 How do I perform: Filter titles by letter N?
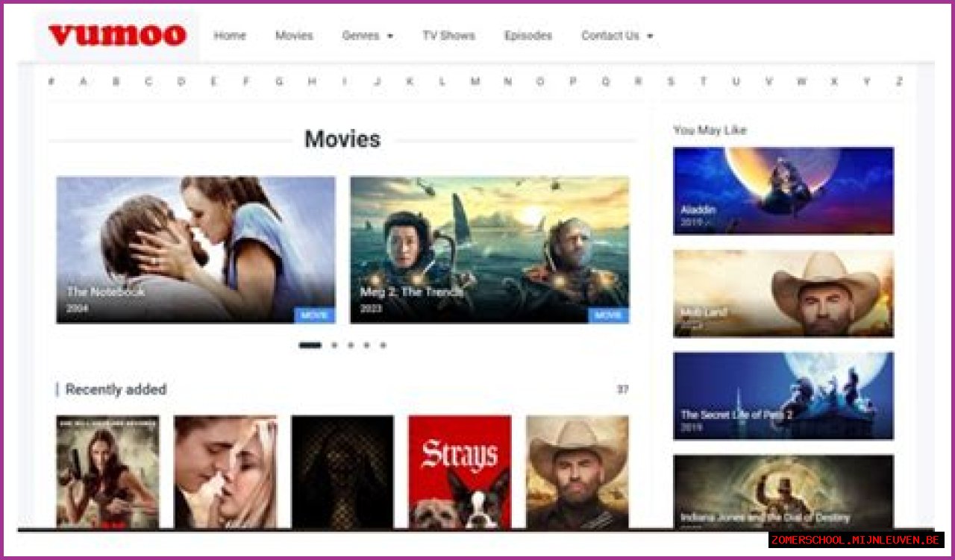507,81
